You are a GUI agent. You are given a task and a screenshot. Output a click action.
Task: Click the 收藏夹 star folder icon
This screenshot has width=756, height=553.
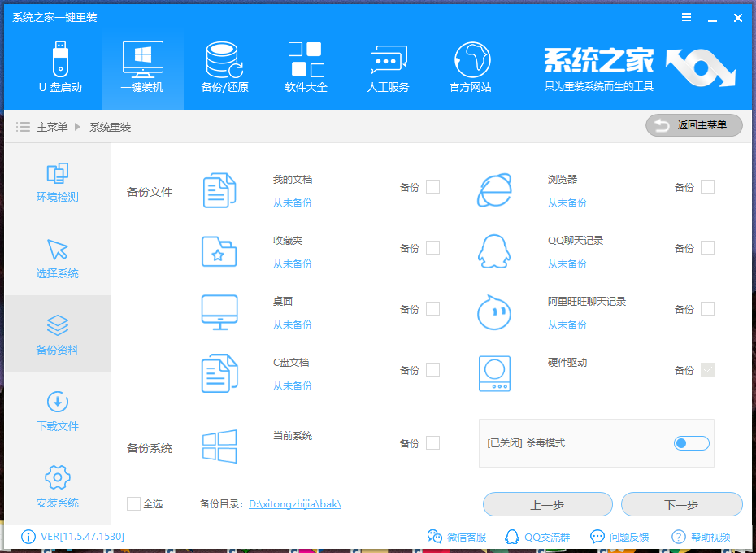click(219, 251)
